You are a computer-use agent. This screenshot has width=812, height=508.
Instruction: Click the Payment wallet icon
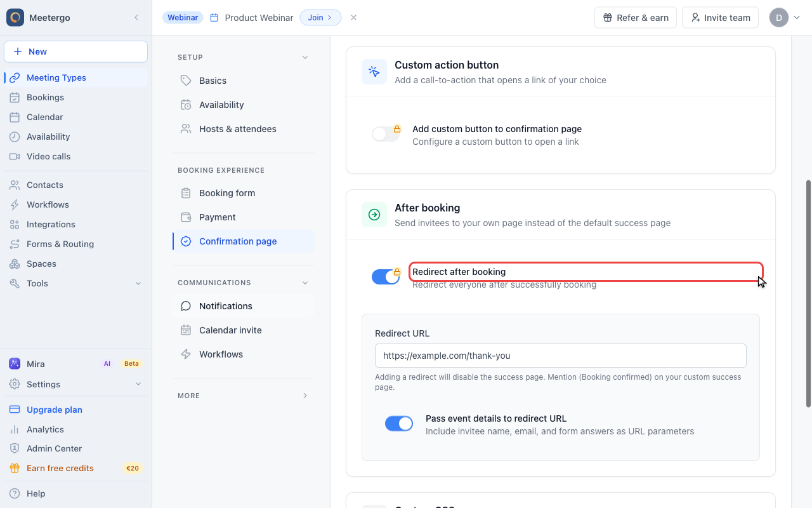[x=186, y=217]
